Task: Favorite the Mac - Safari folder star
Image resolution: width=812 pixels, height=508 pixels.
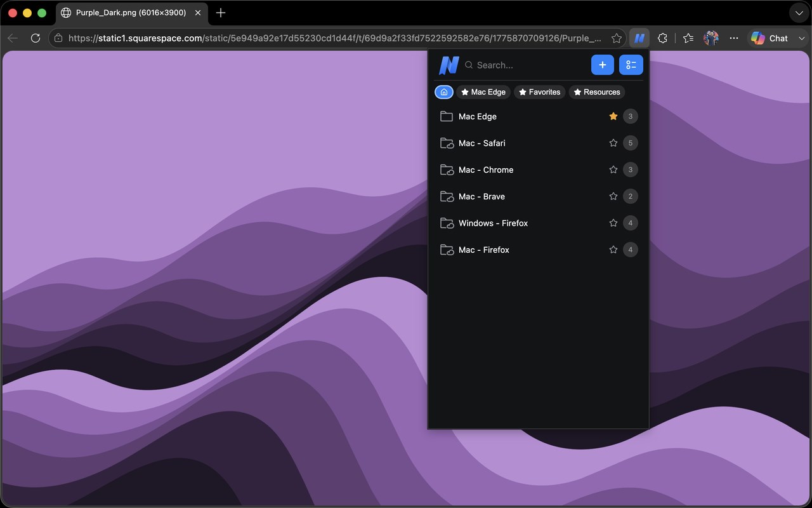Action: [613, 143]
